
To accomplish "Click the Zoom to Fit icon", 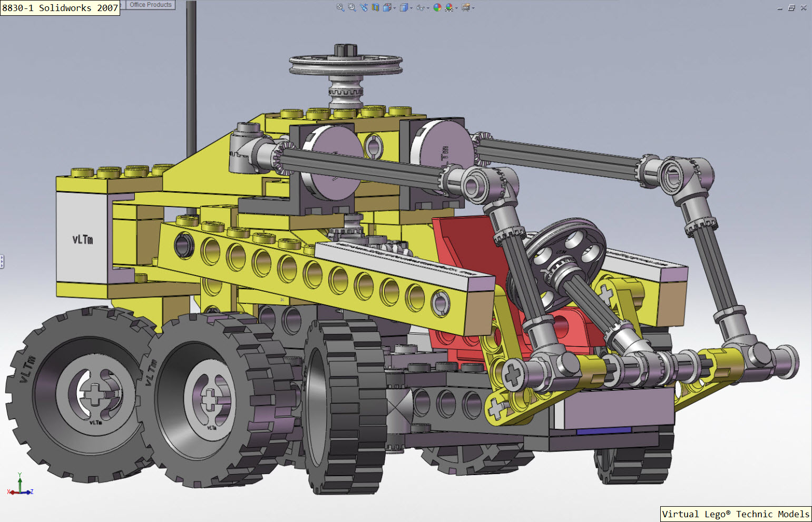I will pyautogui.click(x=340, y=7).
